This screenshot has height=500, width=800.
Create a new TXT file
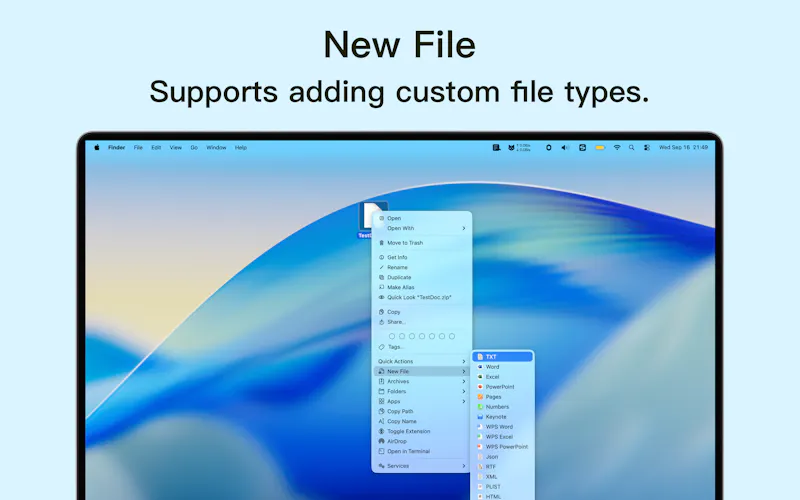(503, 357)
